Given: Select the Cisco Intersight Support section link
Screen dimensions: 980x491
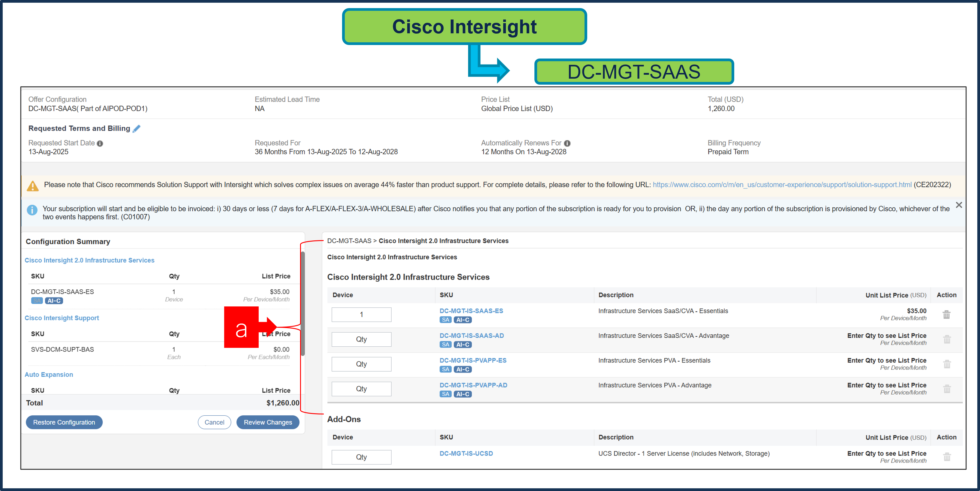Looking at the screenshot, I should pyautogui.click(x=62, y=318).
